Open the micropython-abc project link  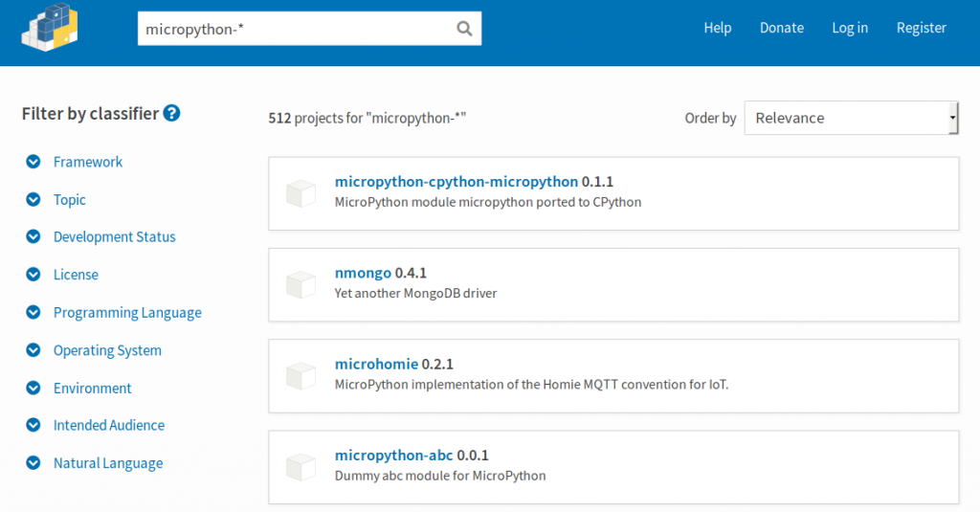pos(393,456)
